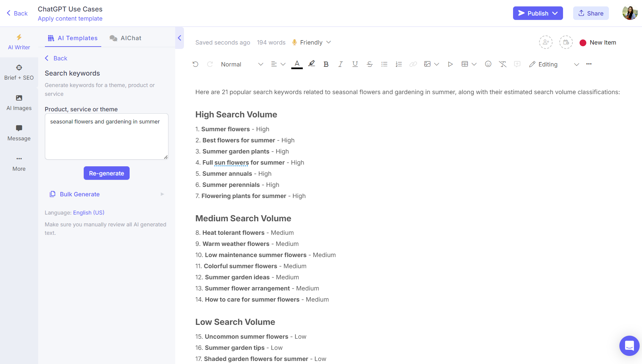
Task: Insert a hyperlink
Action: (413, 64)
